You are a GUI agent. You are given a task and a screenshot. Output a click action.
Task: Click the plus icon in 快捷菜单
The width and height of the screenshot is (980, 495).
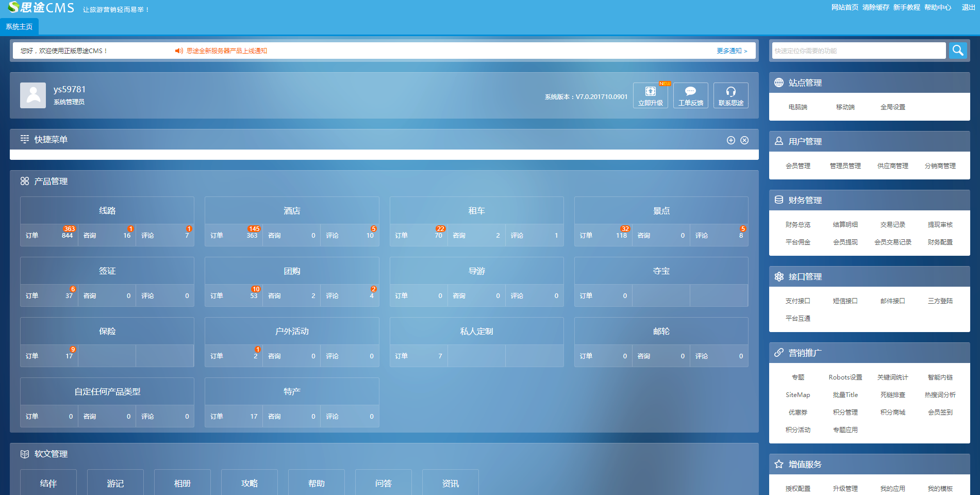pyautogui.click(x=730, y=140)
